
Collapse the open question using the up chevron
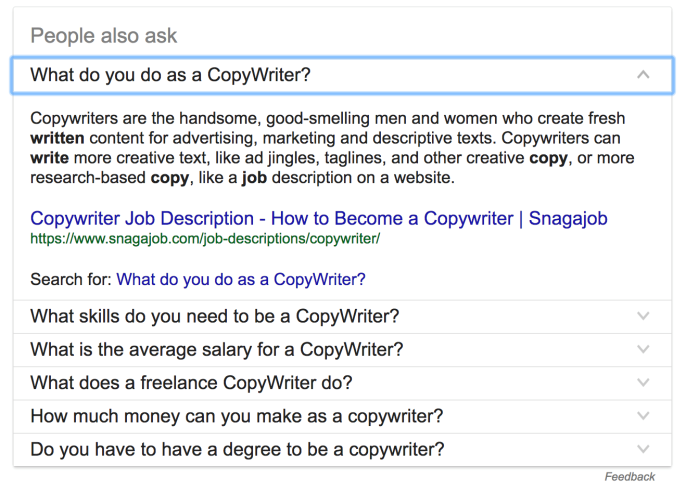(x=643, y=75)
